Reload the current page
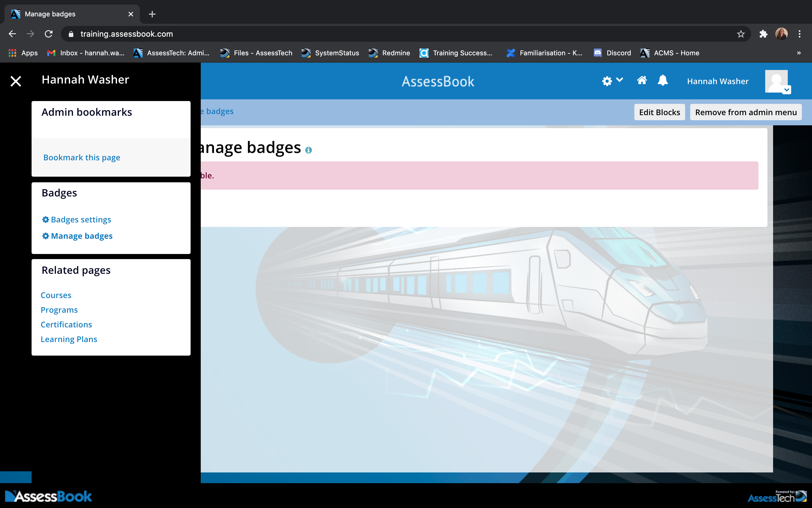812x508 pixels. (x=49, y=34)
